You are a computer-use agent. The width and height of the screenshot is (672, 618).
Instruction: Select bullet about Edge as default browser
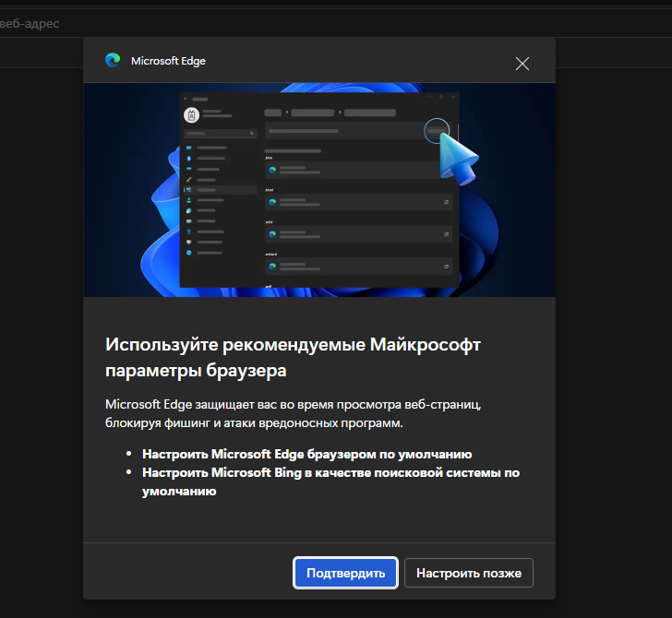pyautogui.click(x=306, y=454)
